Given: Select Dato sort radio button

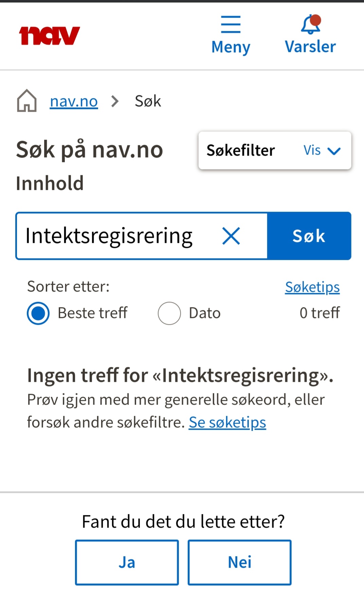Looking at the screenshot, I should [169, 313].
